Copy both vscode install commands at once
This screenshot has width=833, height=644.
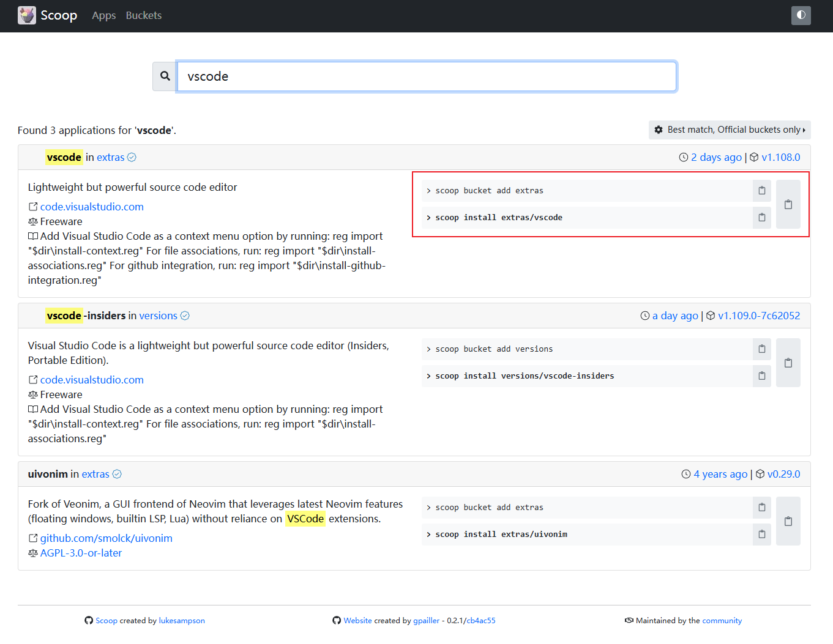pos(788,204)
